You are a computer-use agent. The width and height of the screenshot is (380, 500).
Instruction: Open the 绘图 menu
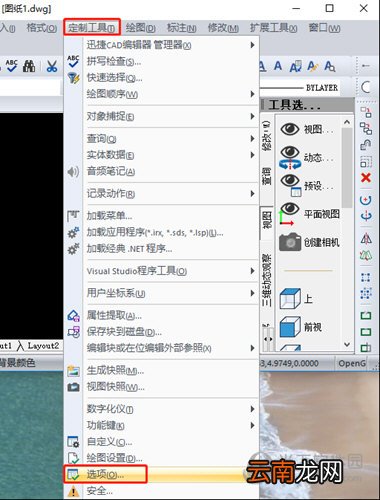[x=140, y=28]
